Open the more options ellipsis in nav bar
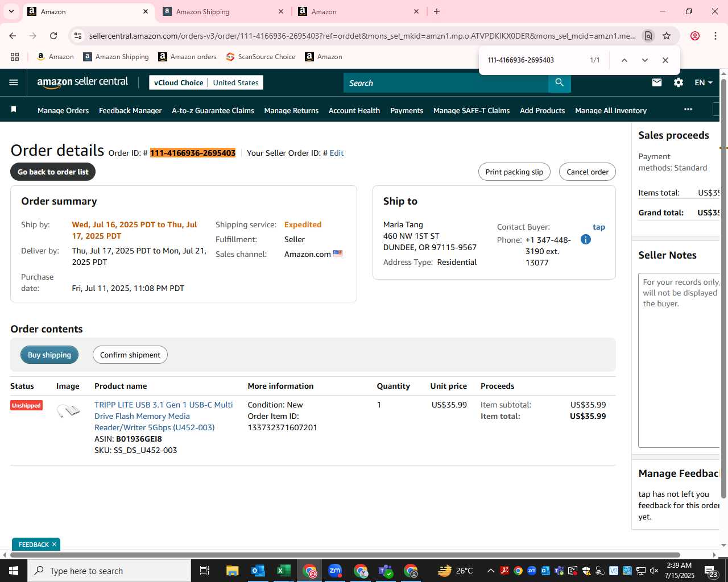Image resolution: width=728 pixels, height=582 pixels. pyautogui.click(x=688, y=109)
